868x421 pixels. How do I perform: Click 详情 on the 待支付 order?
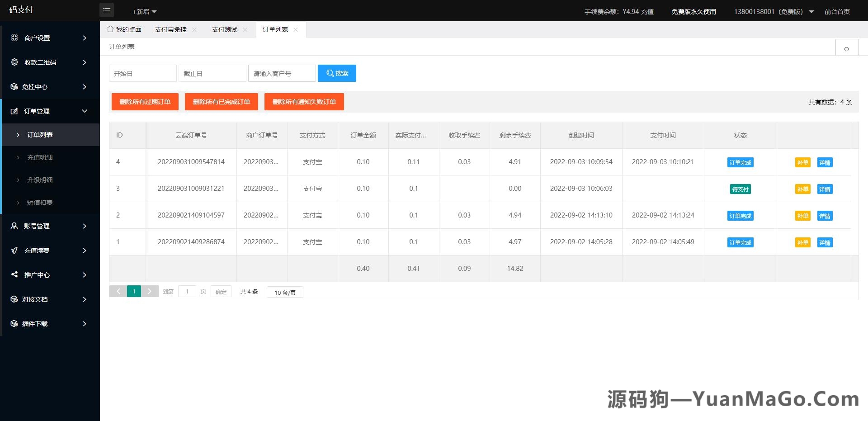pyautogui.click(x=825, y=189)
